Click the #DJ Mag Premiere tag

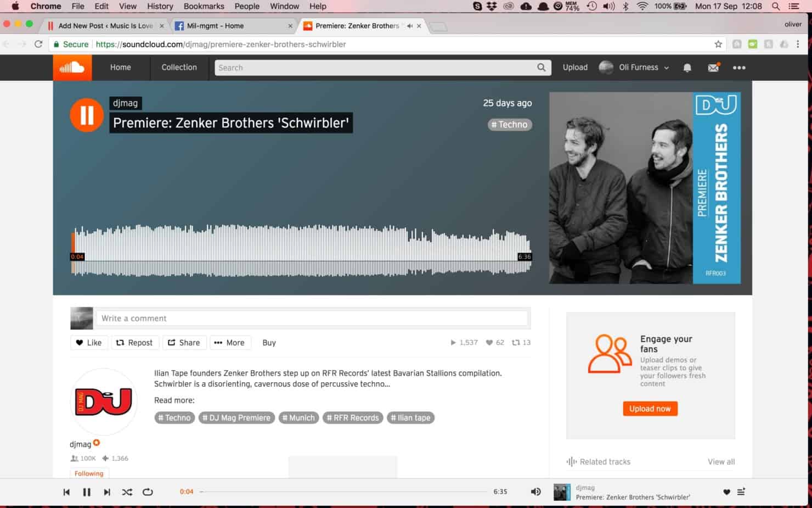[236, 418]
